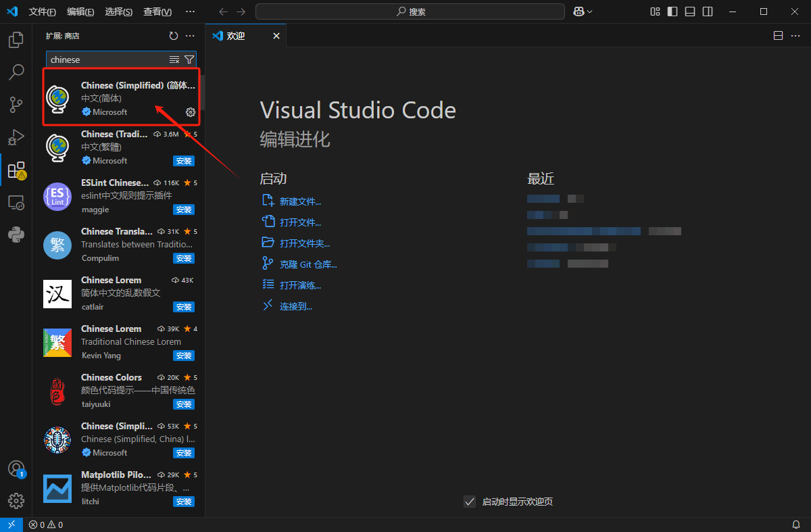Click the extensions list scrollbar
Screen dimensions: 811x532
[203, 93]
